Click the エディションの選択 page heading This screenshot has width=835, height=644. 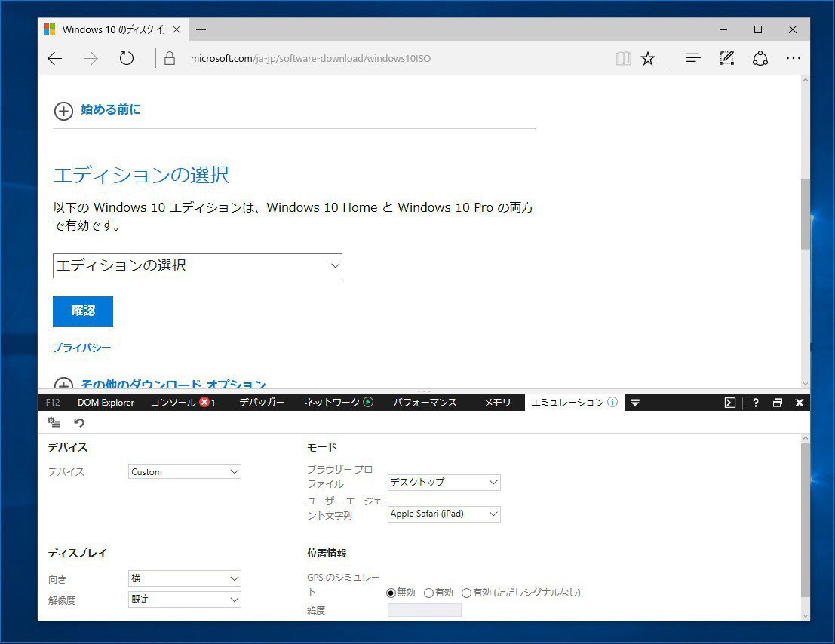141,175
